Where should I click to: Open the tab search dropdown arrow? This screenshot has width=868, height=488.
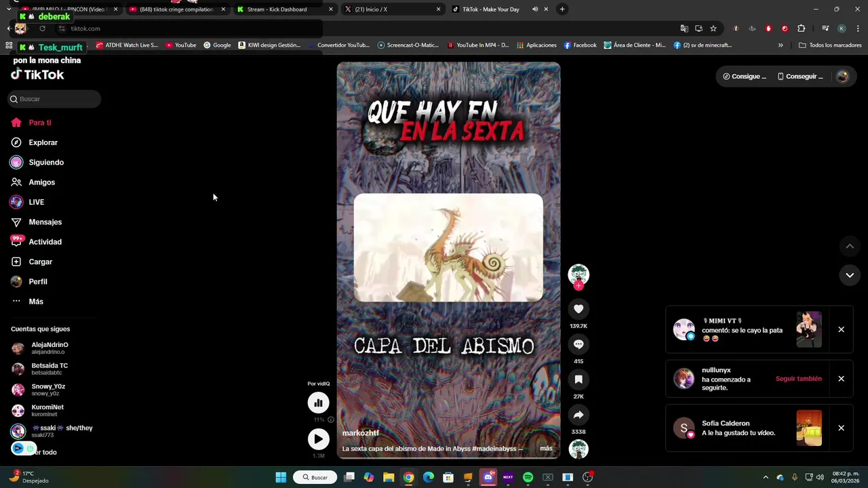coord(8,9)
